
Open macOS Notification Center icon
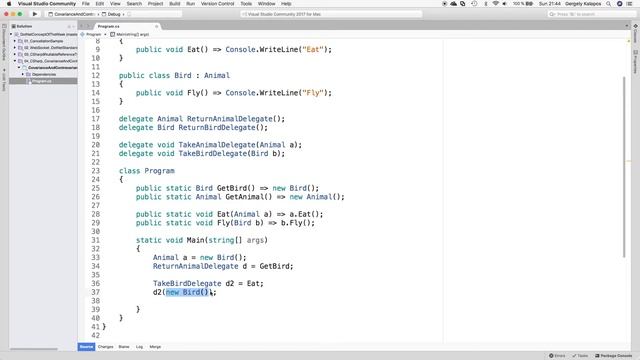[629, 4]
